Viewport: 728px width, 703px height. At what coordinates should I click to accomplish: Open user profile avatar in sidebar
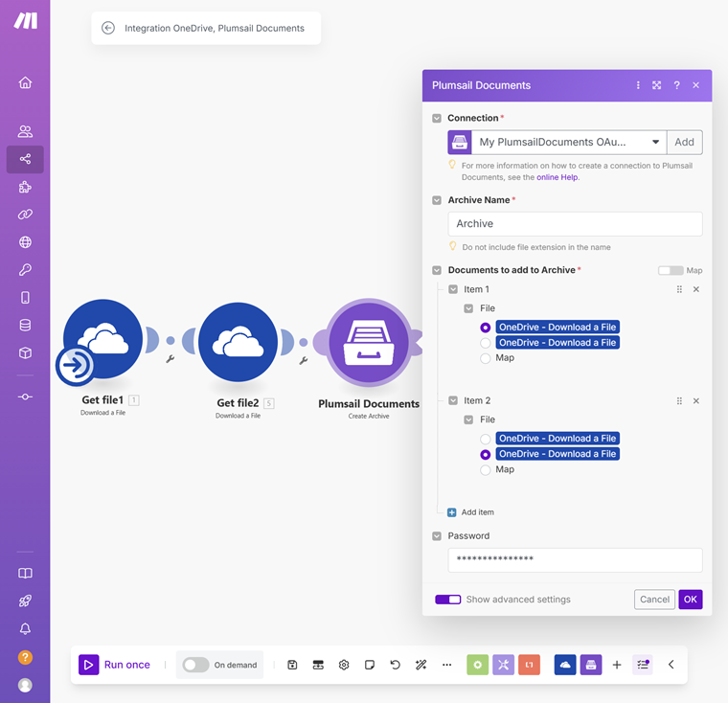[x=25, y=686]
